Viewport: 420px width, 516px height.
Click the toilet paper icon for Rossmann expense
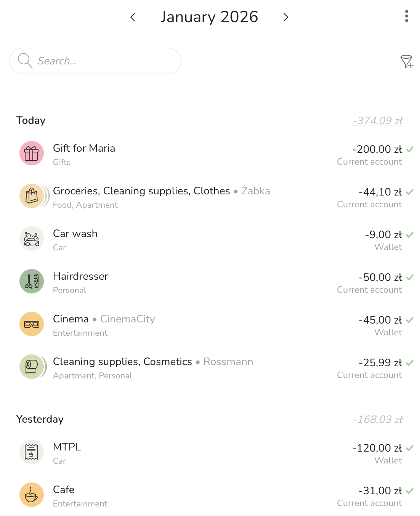(x=31, y=367)
